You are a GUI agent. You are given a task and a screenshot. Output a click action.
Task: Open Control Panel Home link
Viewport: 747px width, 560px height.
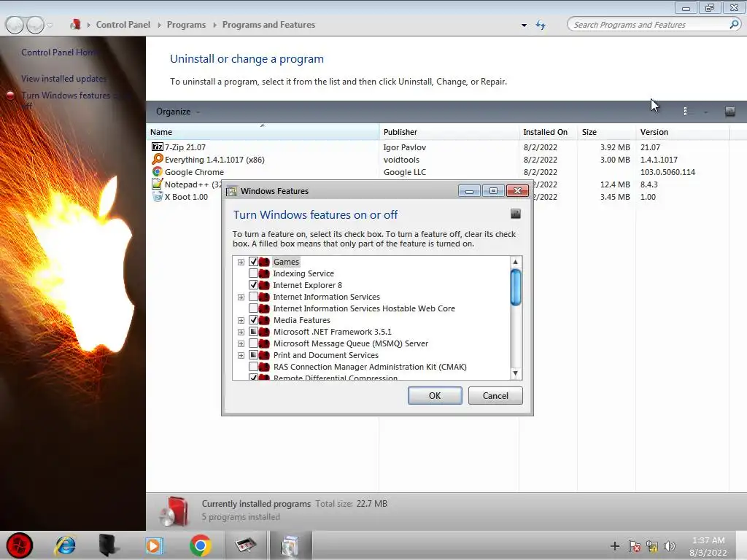[60, 52]
